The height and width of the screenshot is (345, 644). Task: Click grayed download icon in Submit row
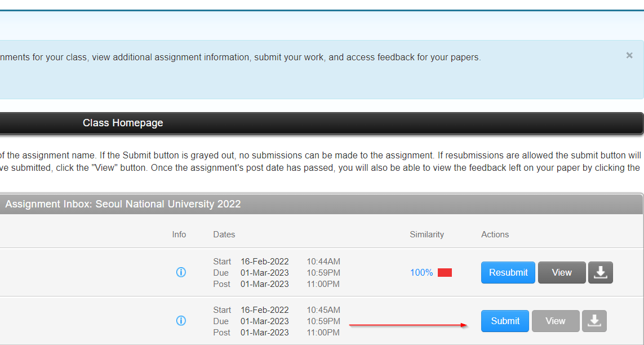(x=594, y=321)
